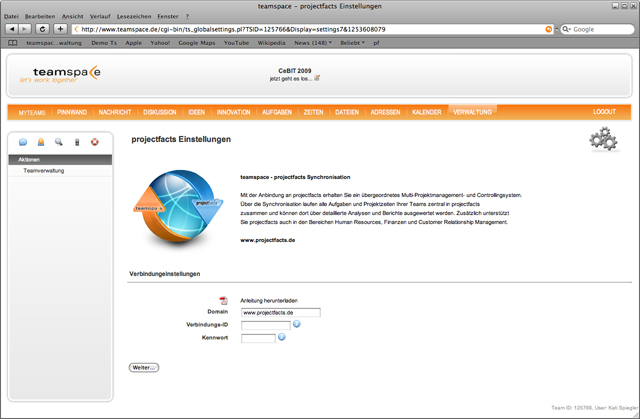Select Teamverwaltung in the Aktionen sidebar

(x=44, y=171)
